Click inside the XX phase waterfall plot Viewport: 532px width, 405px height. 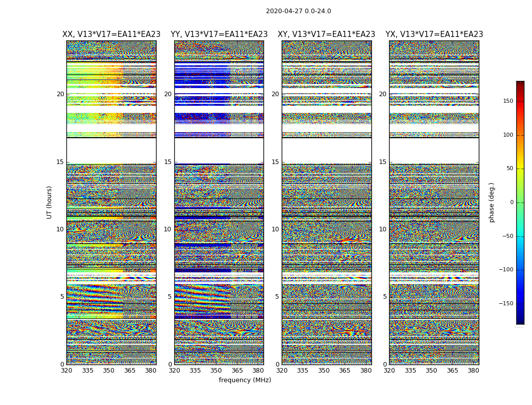(x=111, y=202)
